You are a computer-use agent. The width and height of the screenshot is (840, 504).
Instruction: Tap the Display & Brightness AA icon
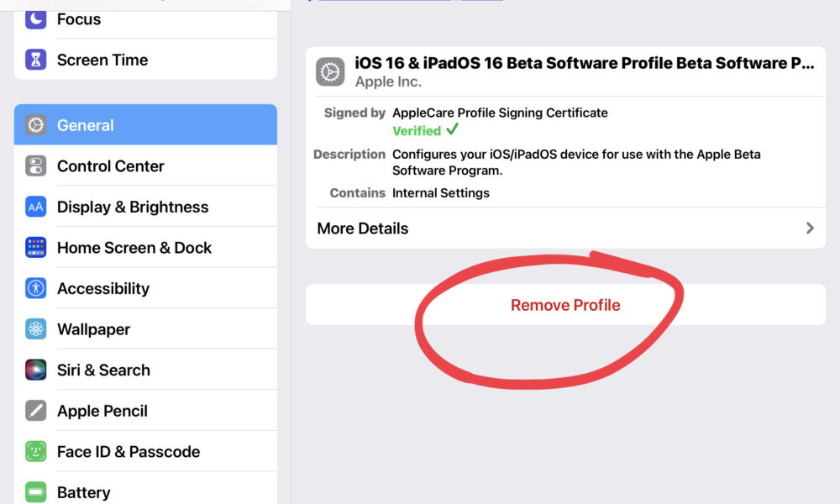(x=35, y=207)
